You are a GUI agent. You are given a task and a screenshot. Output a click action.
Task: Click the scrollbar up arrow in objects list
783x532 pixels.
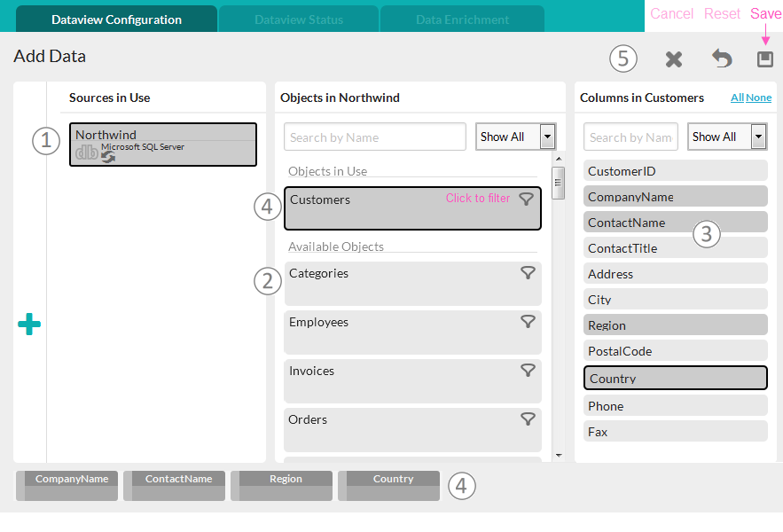pyautogui.click(x=559, y=159)
